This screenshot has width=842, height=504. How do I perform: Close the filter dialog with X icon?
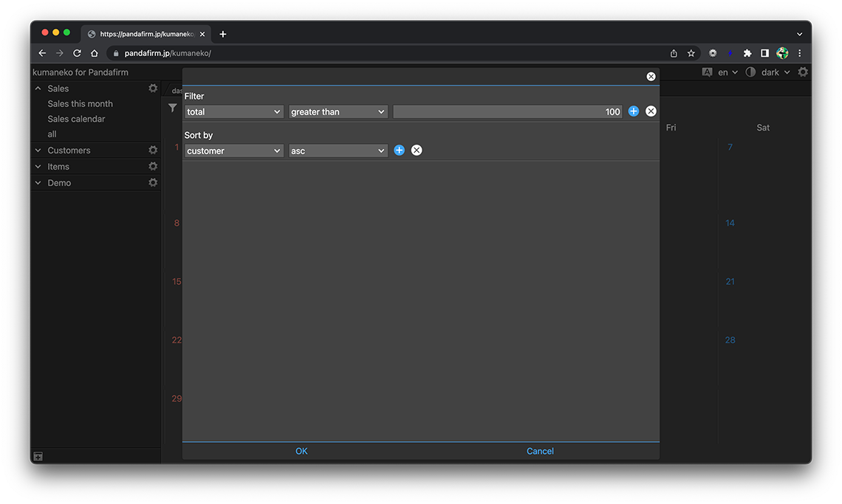point(651,77)
